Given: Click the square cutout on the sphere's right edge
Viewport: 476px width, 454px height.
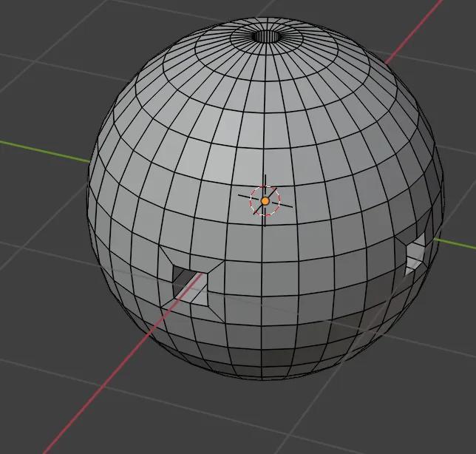Looking at the screenshot, I should tap(415, 256).
